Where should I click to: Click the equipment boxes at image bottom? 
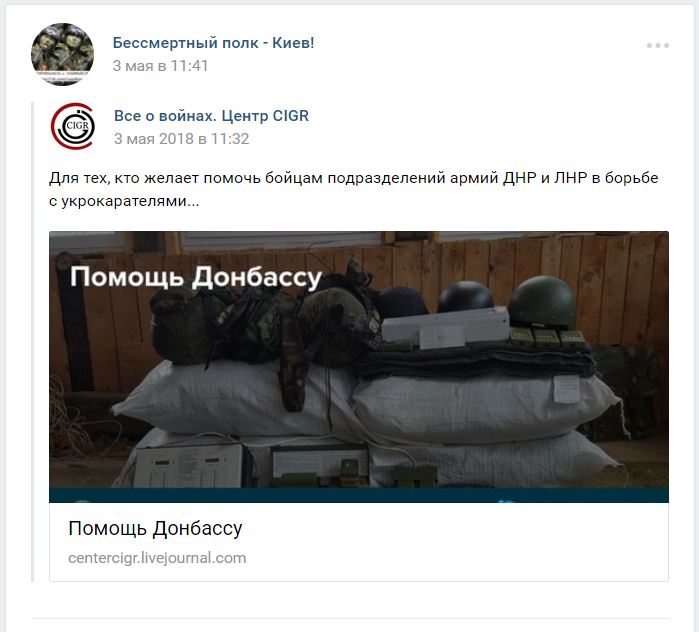point(250,464)
